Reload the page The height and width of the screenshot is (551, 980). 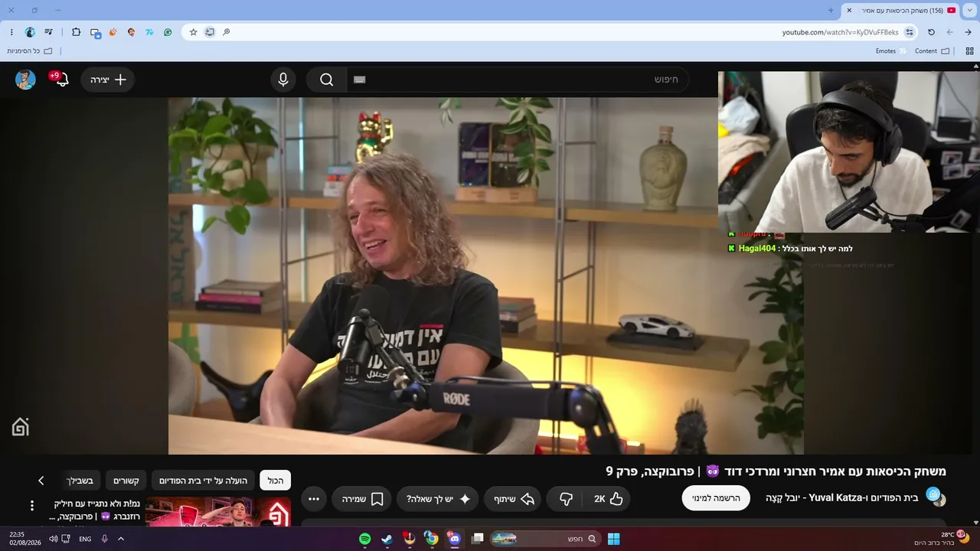pos(931,32)
